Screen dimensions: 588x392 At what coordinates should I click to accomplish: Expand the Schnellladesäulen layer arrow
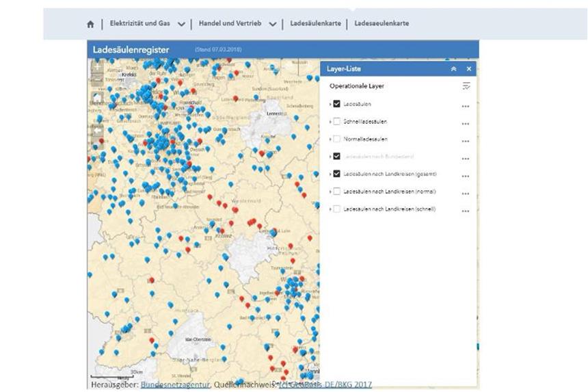330,122
